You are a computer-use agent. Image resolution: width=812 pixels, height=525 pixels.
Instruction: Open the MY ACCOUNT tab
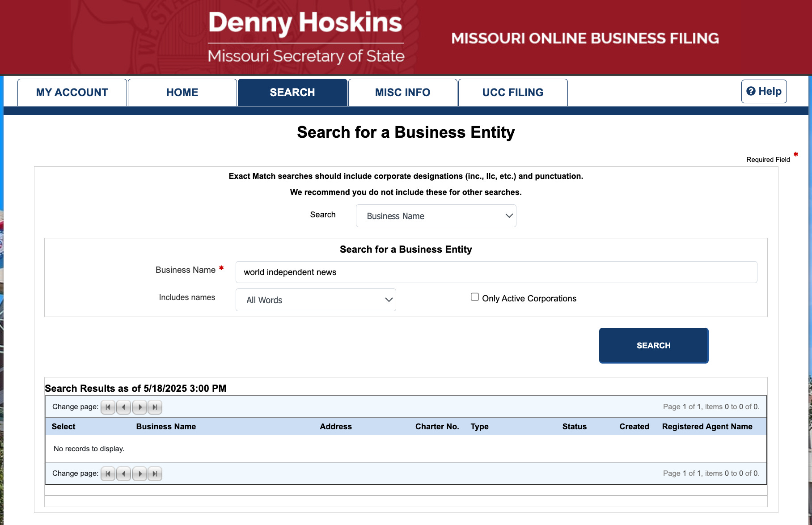(x=72, y=93)
